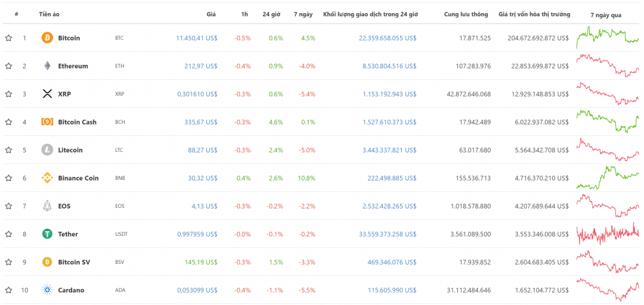
Task: Click the Litecoin grey logo icon
Action: tap(47, 150)
